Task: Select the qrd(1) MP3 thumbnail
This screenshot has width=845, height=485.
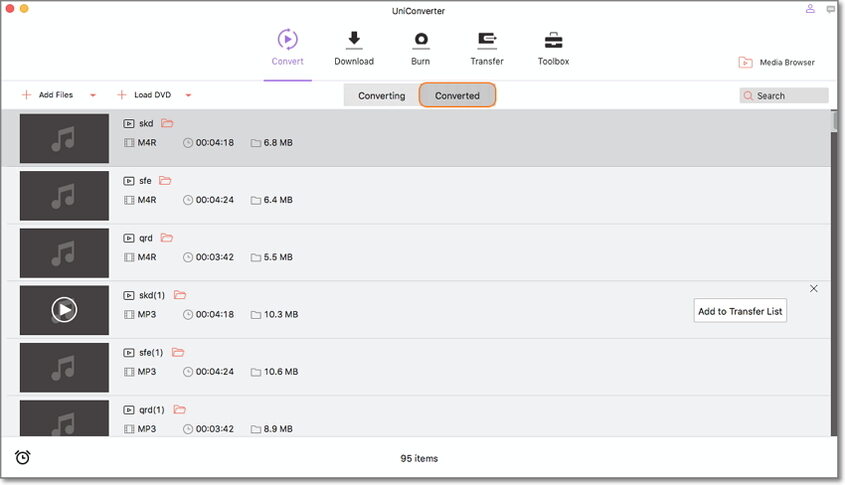Action: pos(64,418)
